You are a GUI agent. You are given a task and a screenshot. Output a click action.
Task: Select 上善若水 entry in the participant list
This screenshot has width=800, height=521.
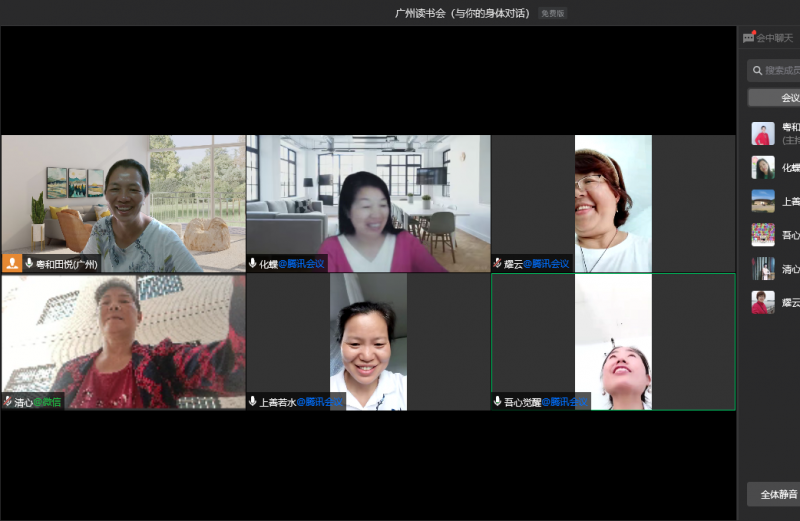775,201
